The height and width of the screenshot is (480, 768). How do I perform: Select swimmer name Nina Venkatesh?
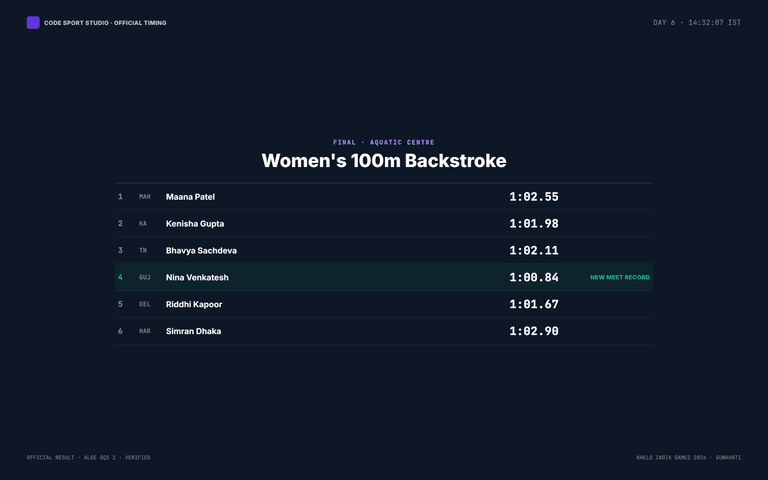(197, 278)
